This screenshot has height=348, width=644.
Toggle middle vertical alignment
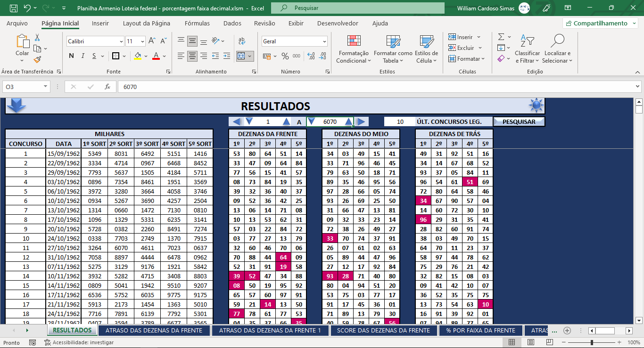point(192,41)
